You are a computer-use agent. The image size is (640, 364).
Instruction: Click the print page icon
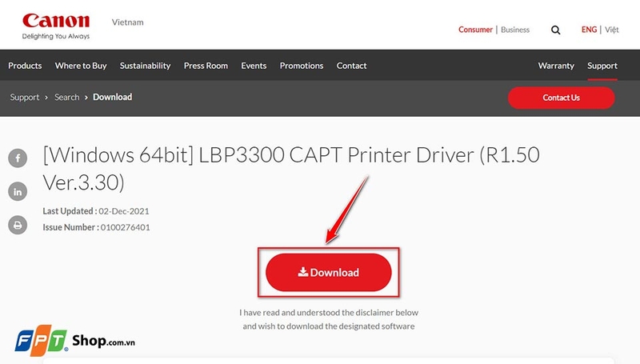tap(18, 225)
